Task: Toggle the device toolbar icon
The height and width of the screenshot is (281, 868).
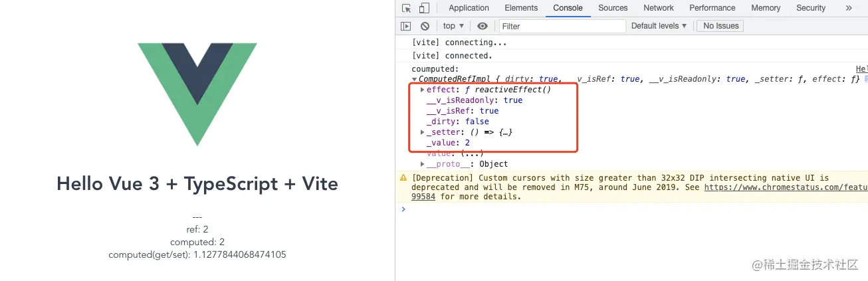Action: click(424, 8)
